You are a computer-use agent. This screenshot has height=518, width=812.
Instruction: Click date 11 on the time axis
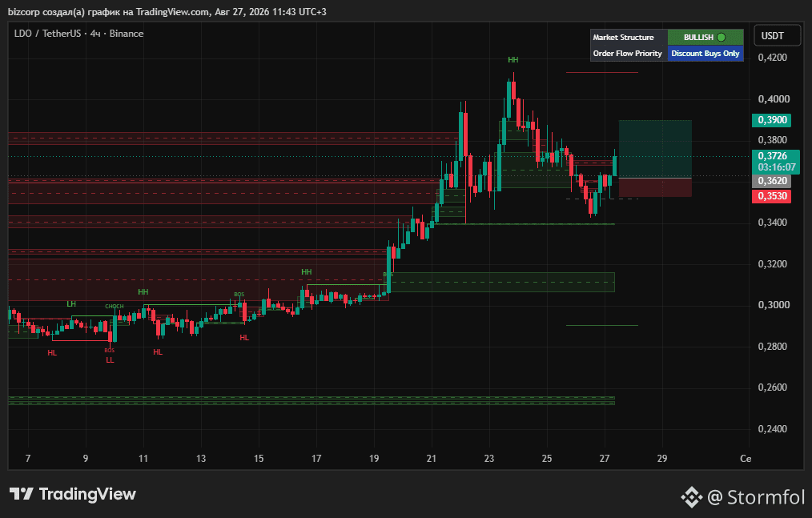pyautogui.click(x=143, y=459)
